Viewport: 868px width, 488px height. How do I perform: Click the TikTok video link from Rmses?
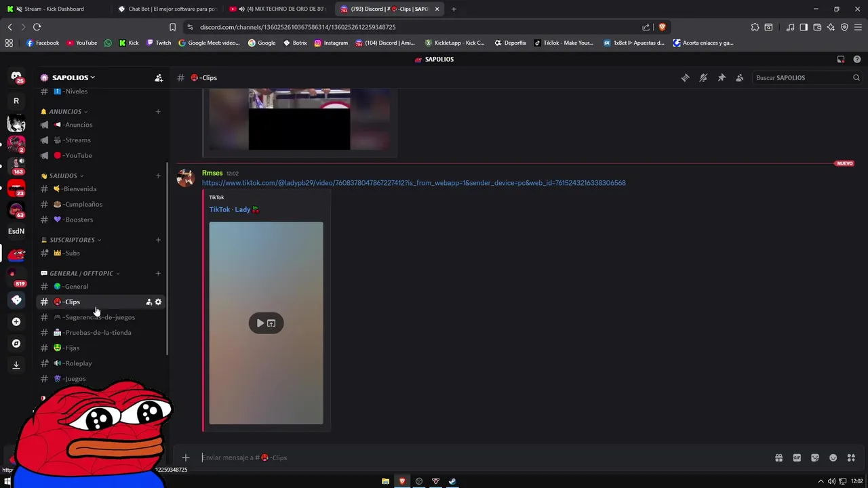coord(414,183)
